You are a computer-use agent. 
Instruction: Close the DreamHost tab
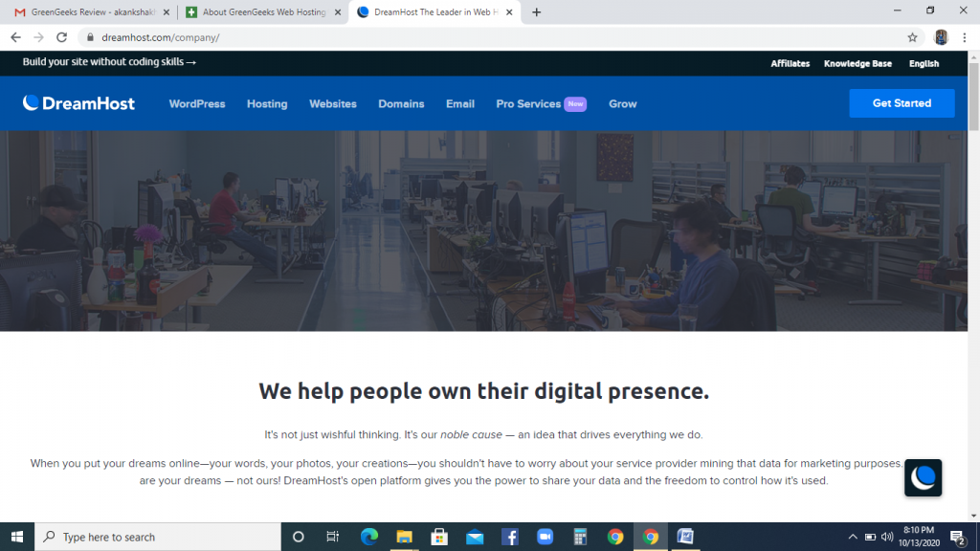(509, 11)
